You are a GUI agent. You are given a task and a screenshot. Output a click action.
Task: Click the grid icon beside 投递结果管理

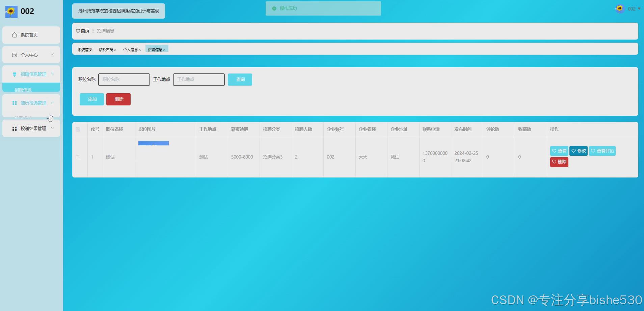pyautogui.click(x=15, y=128)
